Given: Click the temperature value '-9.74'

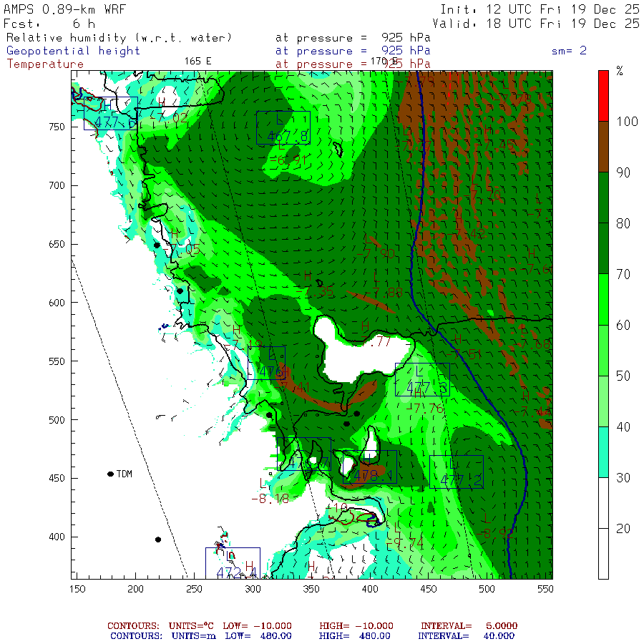Looking at the screenshot, I should 405,543.
